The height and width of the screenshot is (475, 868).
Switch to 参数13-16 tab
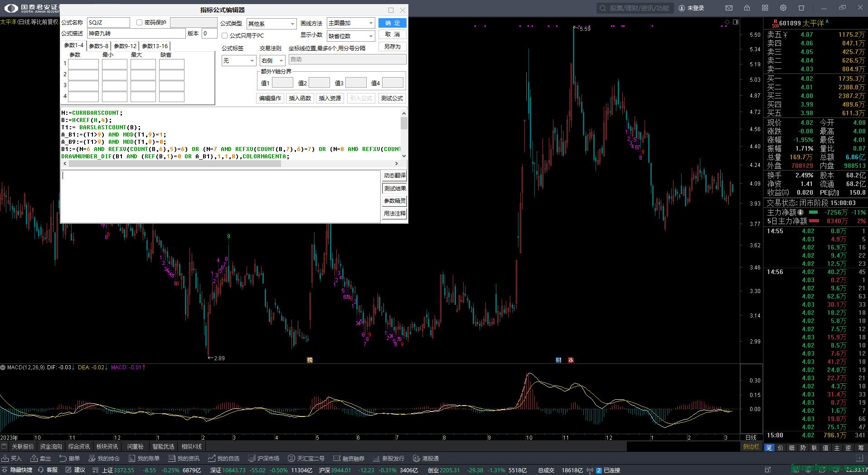coord(155,46)
